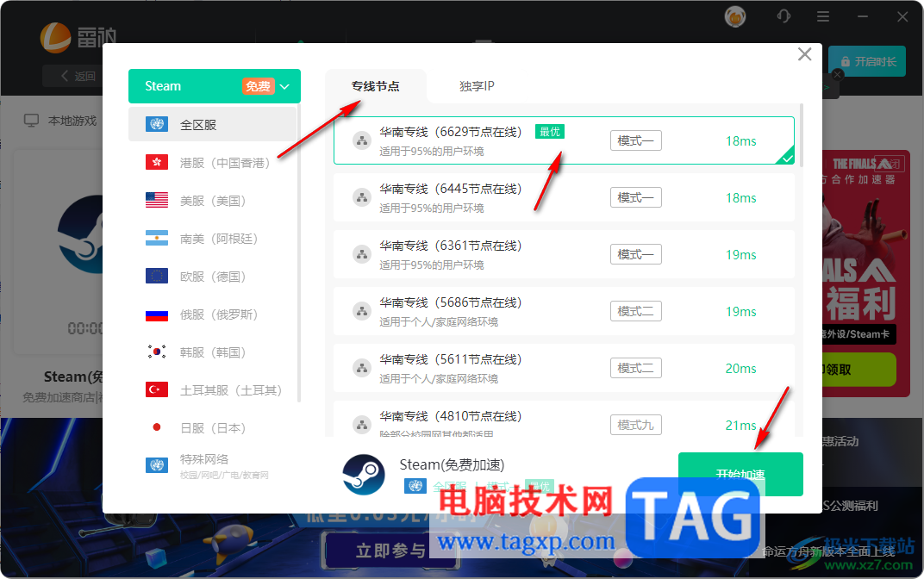
Task: Select the 南美（阿根廷）region
Action: pyautogui.click(x=212, y=239)
